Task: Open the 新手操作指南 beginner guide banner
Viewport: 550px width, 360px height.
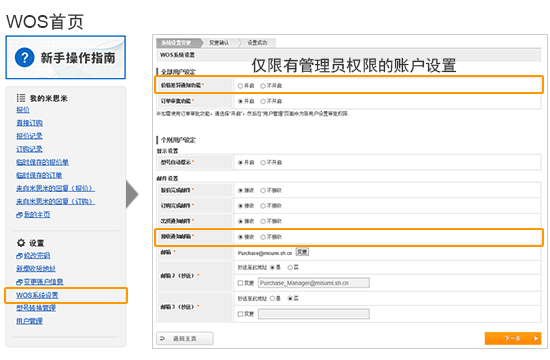Action: click(66, 58)
